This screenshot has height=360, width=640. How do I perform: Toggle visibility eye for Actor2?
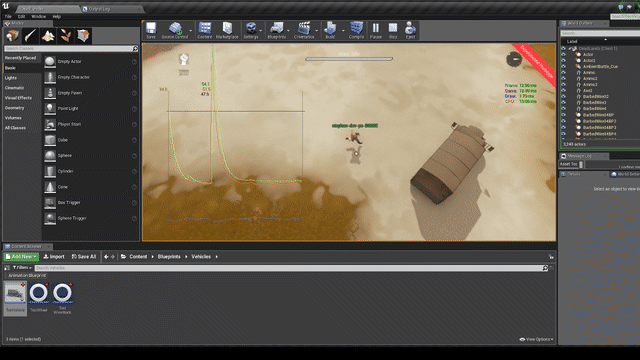tap(564, 60)
